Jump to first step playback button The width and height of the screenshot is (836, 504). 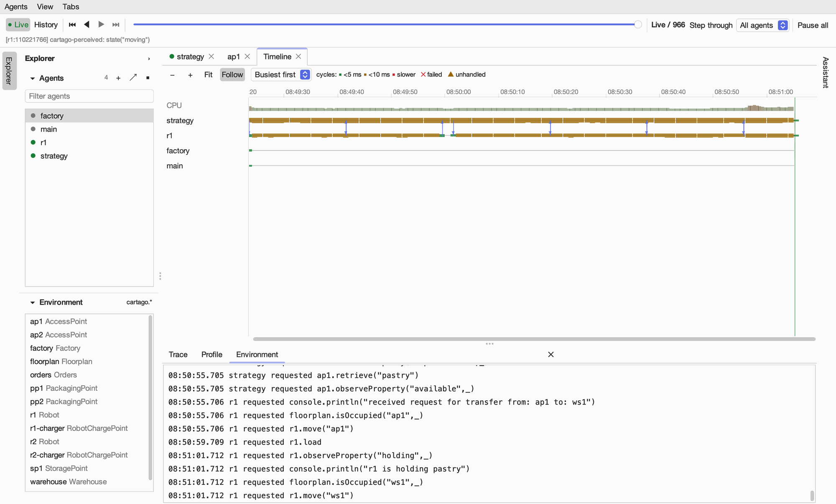(x=72, y=25)
